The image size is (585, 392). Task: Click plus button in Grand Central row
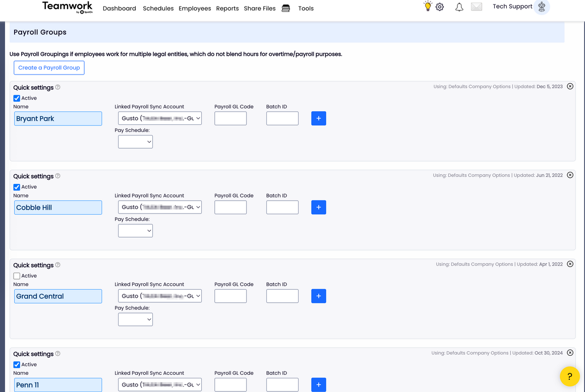pos(319,296)
